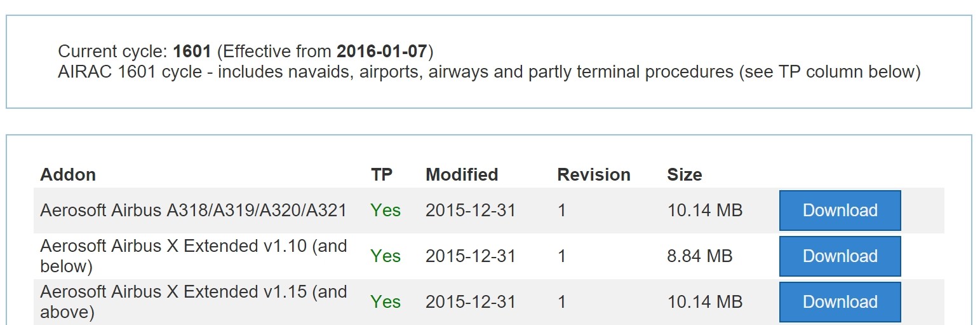Click the modified date in the v1.15 row

471,302
